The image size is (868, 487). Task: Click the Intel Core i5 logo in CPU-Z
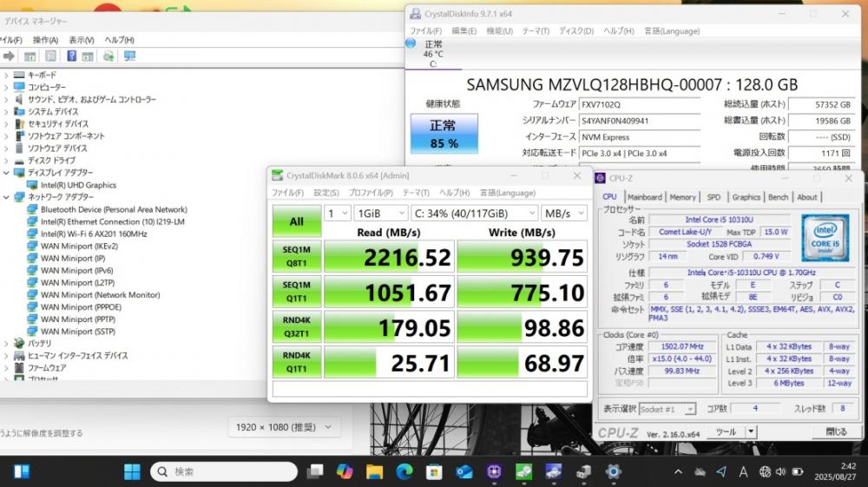(x=825, y=238)
